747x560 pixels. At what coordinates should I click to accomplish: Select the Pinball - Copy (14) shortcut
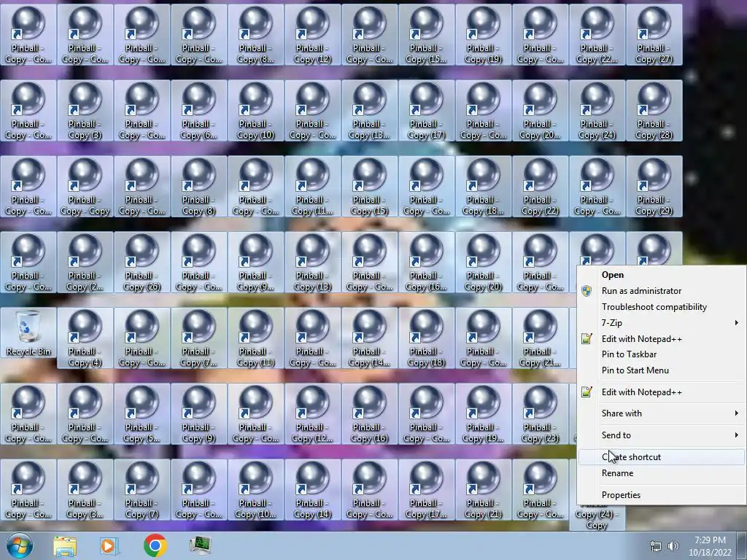[x=312, y=489]
